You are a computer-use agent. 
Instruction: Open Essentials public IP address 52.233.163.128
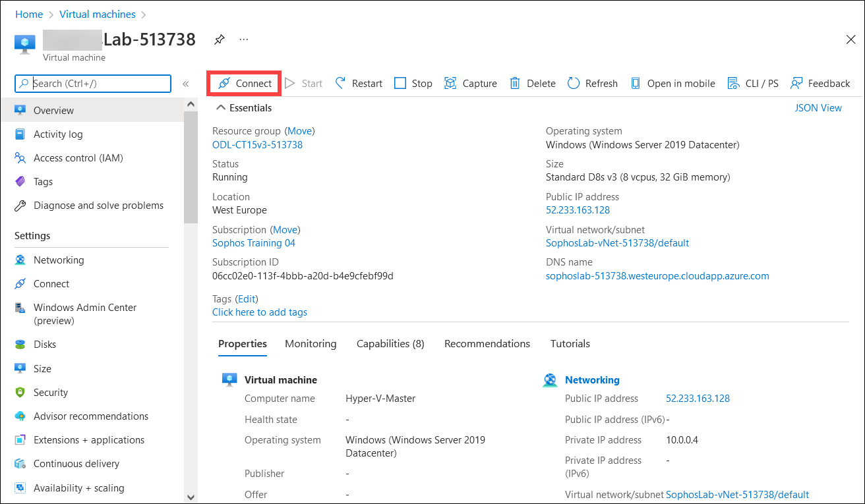coord(578,210)
